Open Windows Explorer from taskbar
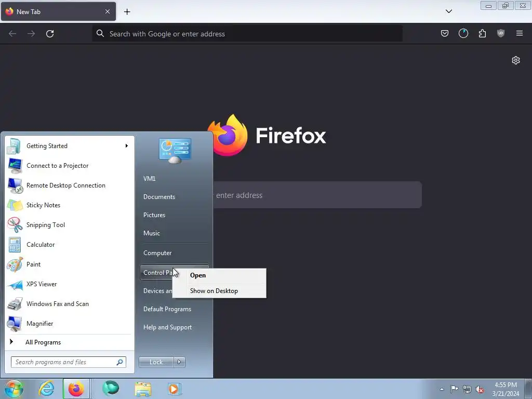Viewport: 532px width, 399px height. click(143, 389)
